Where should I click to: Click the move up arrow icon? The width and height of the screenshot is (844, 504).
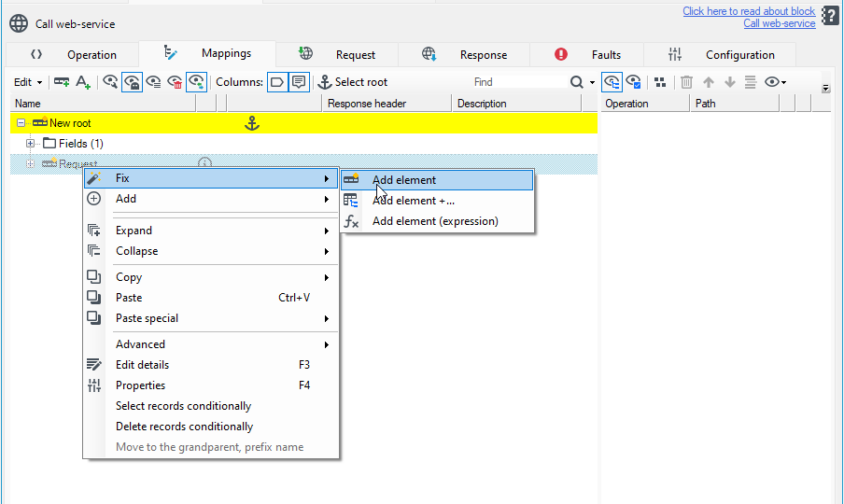709,82
